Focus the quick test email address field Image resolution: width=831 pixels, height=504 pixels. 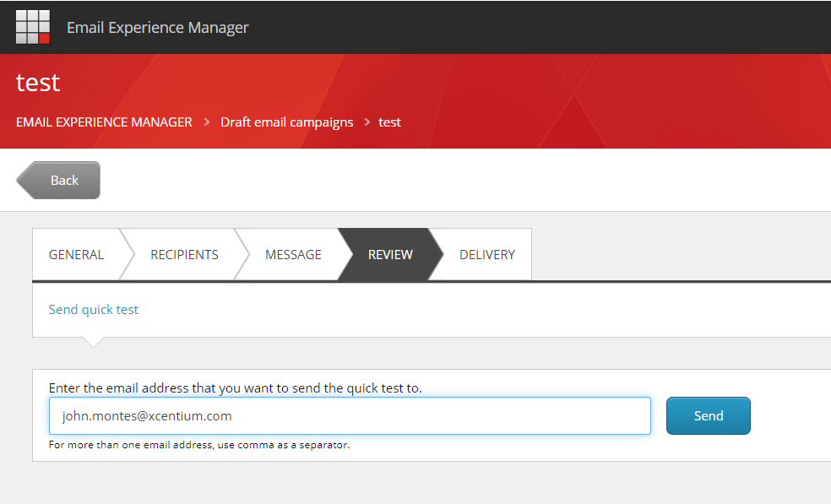[350, 416]
